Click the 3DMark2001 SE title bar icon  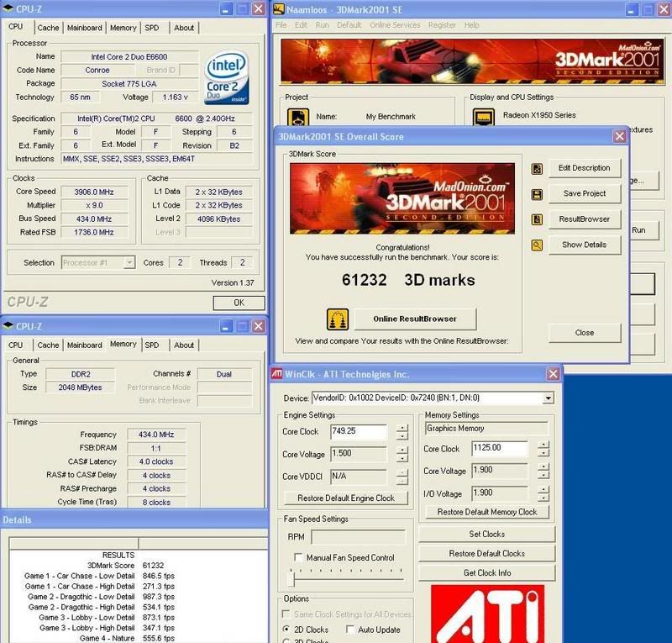279,9
